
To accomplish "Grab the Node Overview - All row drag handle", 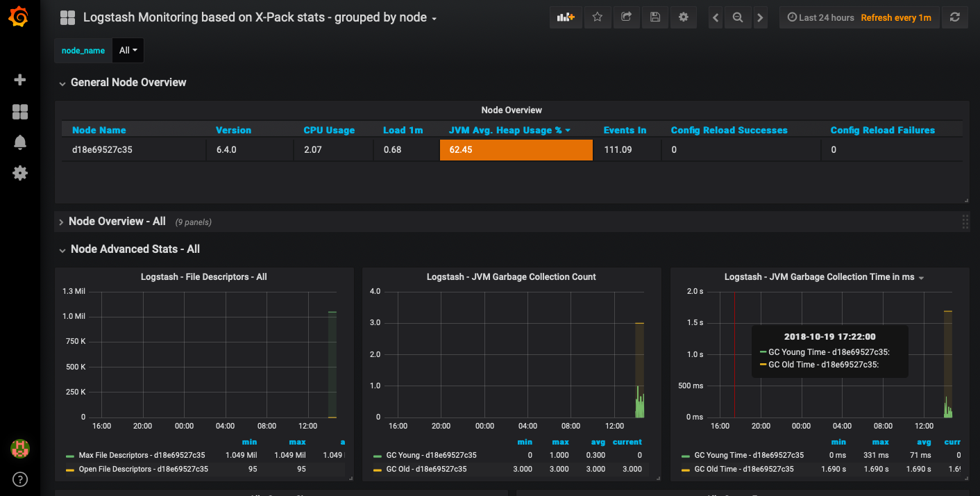I will coord(965,222).
